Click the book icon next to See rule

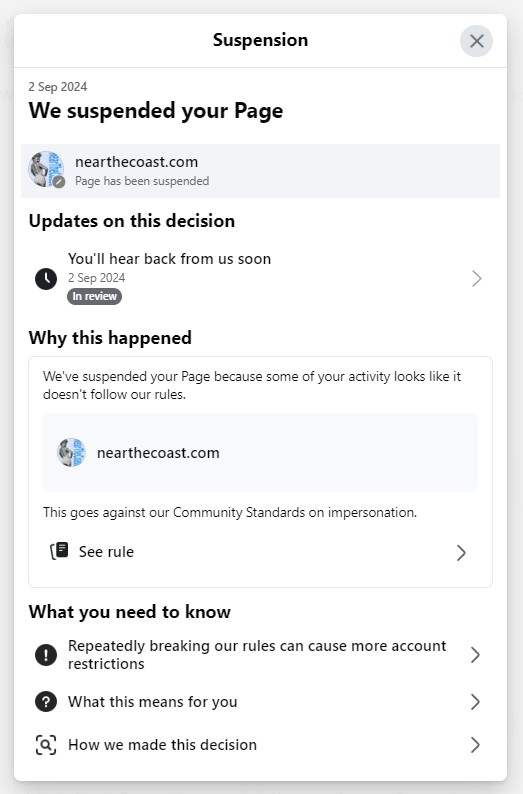(x=59, y=551)
